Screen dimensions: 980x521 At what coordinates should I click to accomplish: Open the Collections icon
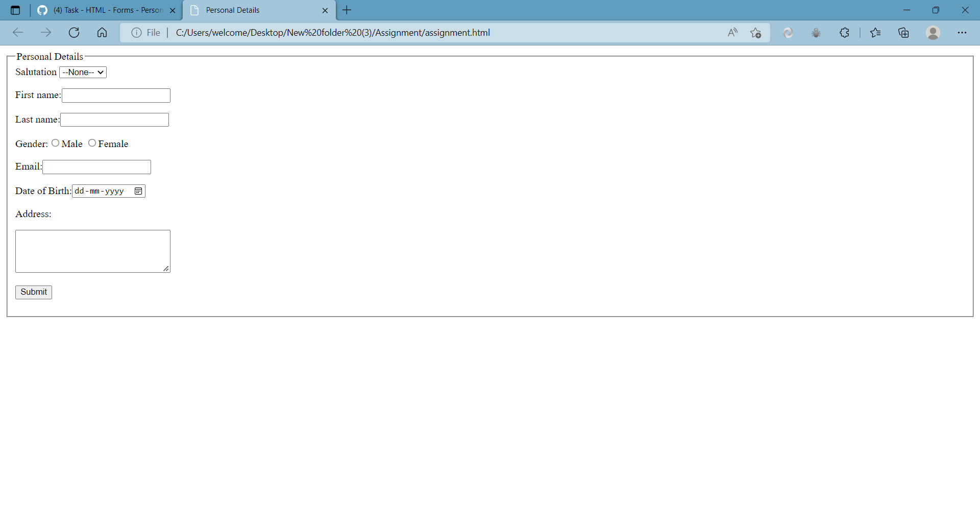coord(904,32)
